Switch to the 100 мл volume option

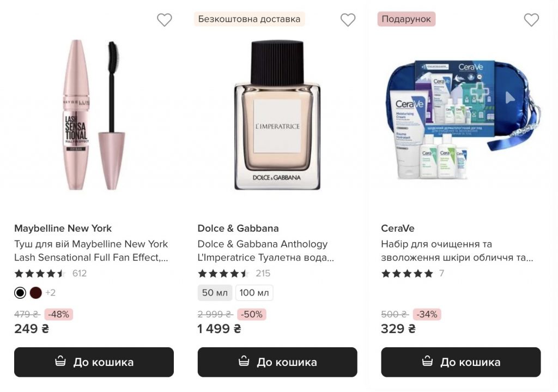click(x=254, y=293)
